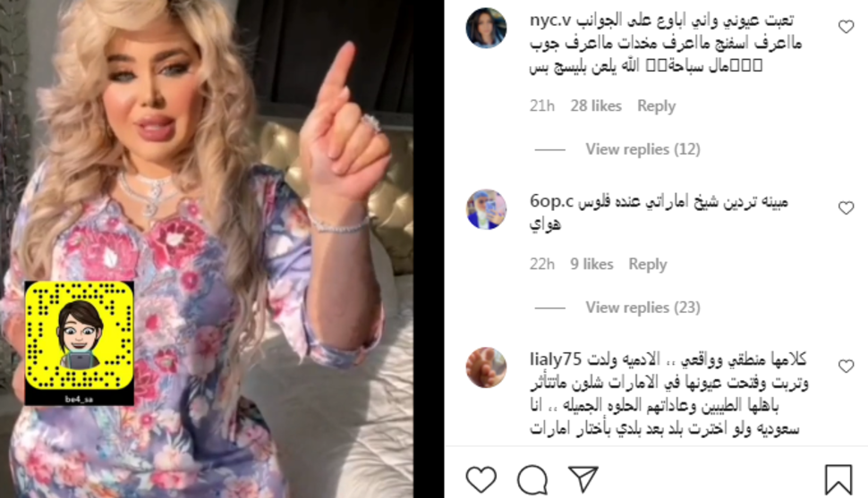Share the post via the paper plane icon
868x498 pixels.
coord(583,478)
